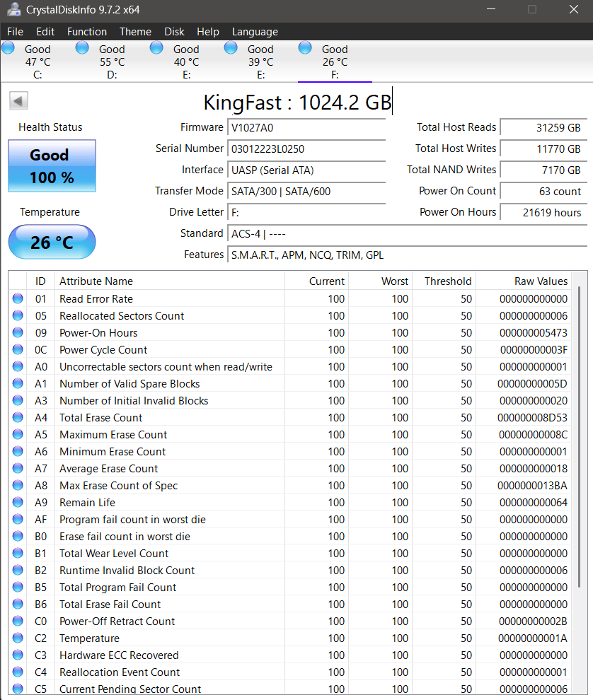The image size is (593, 700).
Task: Open the Language menu
Action: 255,32
